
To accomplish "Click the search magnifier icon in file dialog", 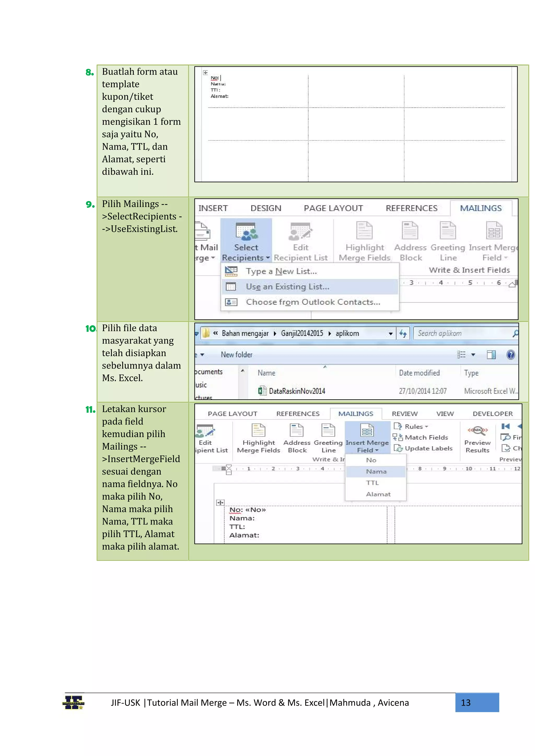I will [x=515, y=334].
